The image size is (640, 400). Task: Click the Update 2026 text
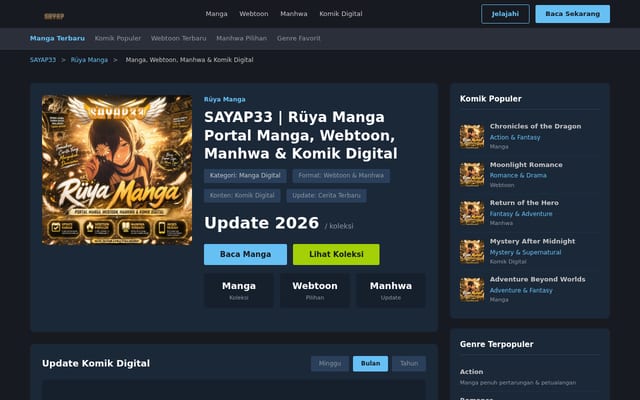click(262, 223)
